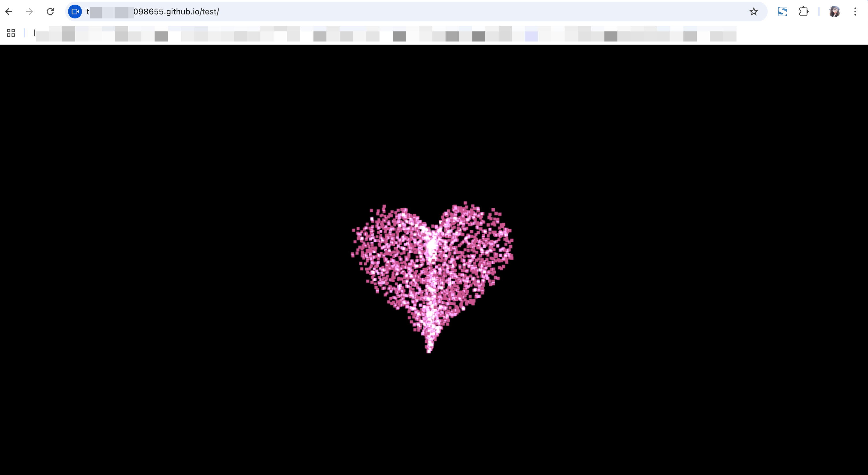Click the profile avatar picture
The height and width of the screenshot is (475, 868).
(834, 12)
